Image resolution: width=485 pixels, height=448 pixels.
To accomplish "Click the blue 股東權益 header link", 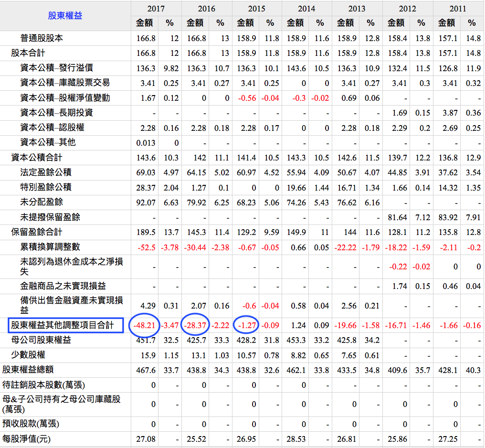I will [65, 16].
